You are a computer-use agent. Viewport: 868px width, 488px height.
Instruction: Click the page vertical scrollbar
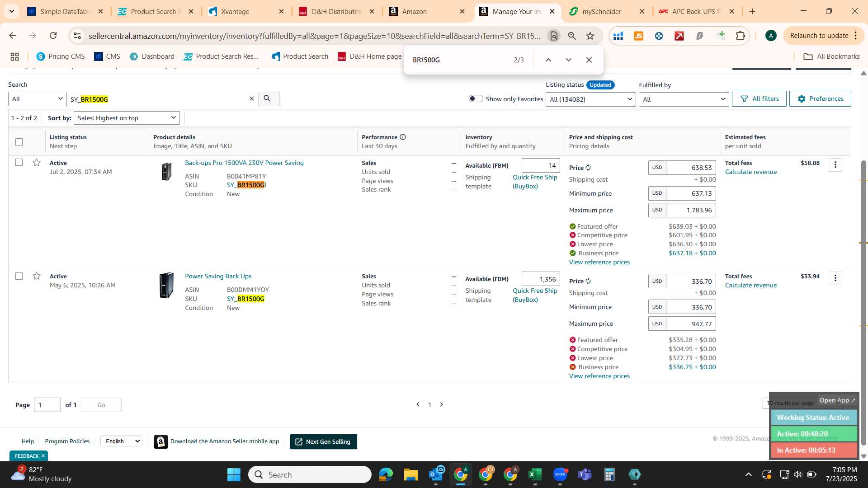pyautogui.click(x=863, y=303)
